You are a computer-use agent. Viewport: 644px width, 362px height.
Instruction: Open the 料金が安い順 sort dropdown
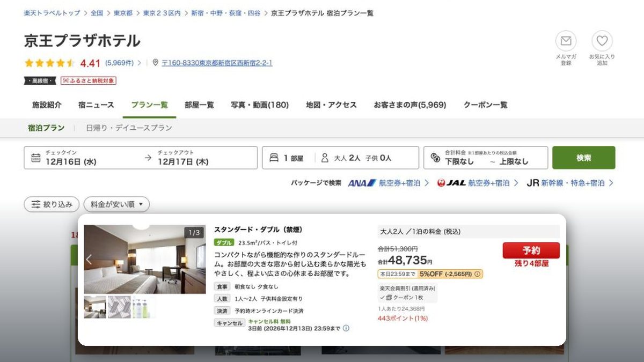116,204
